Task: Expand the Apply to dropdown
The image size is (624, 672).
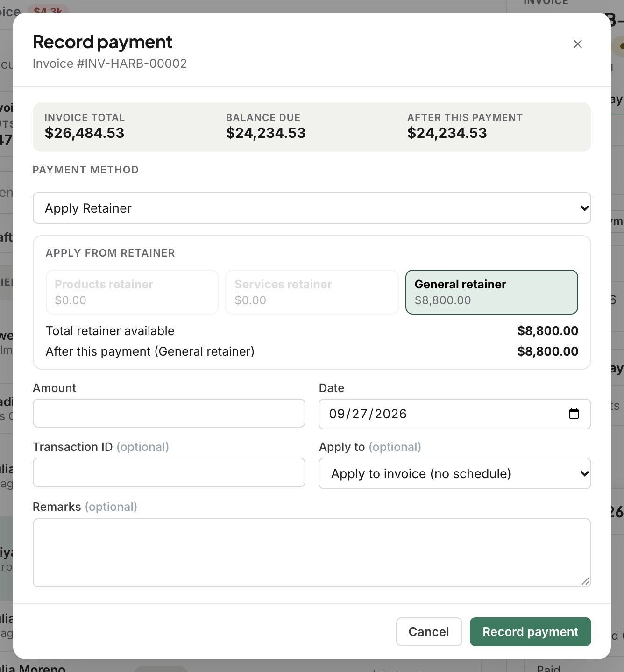Action: [454, 473]
